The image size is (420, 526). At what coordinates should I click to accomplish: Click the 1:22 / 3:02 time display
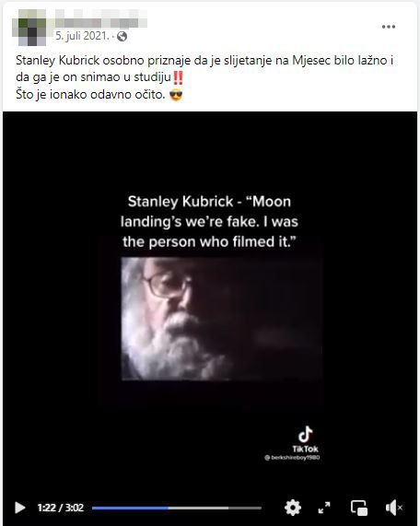[x=61, y=508]
